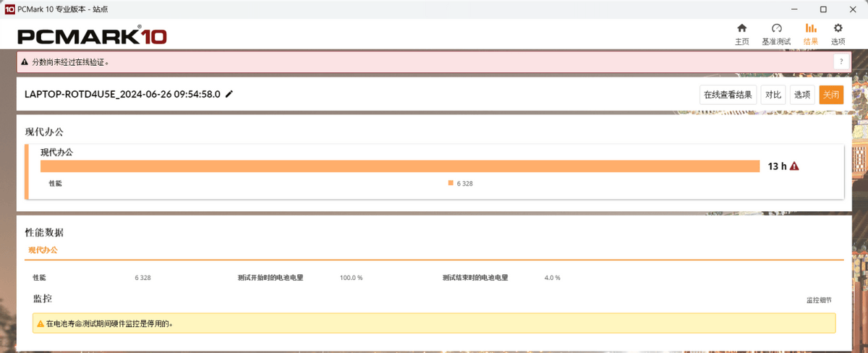
Task: Click the 监控 section heading
Action: (42, 299)
